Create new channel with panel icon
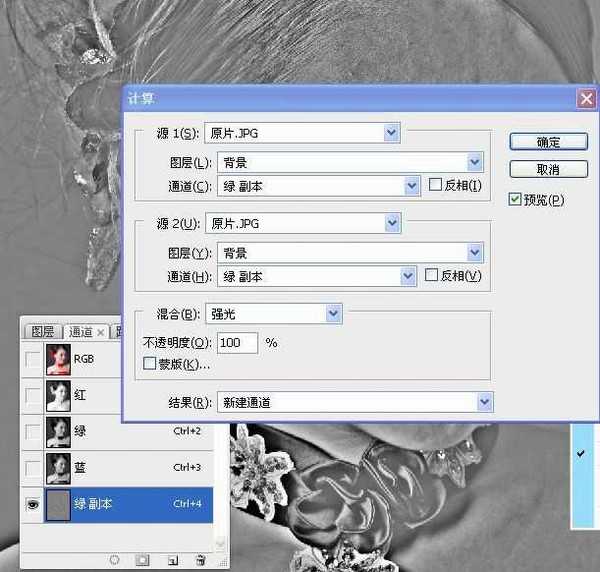 tap(172, 561)
